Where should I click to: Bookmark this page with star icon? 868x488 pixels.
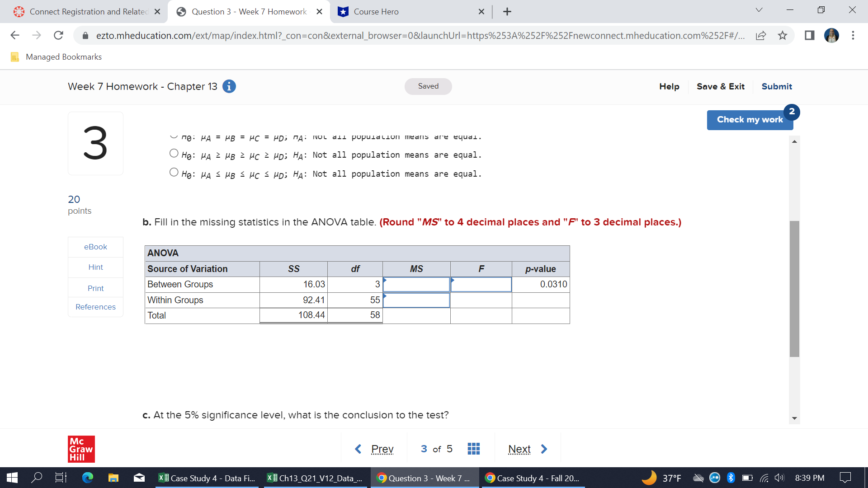pyautogui.click(x=783, y=35)
